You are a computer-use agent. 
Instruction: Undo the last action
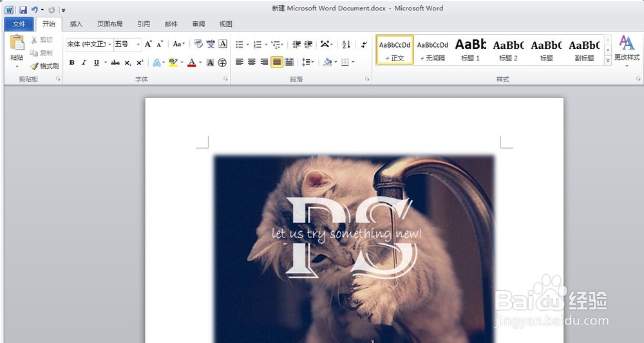click(35, 10)
